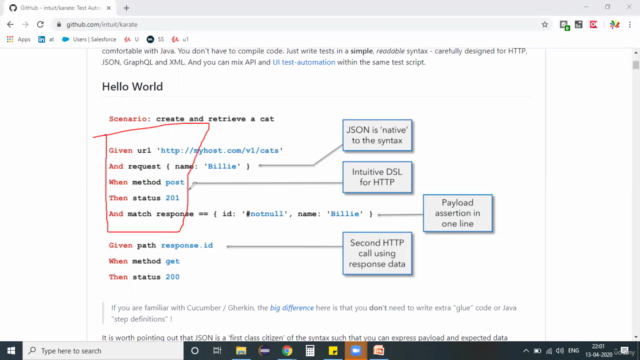Go forward to the next page
Image resolution: width=640 pixels, height=360 pixels.
coord(25,24)
